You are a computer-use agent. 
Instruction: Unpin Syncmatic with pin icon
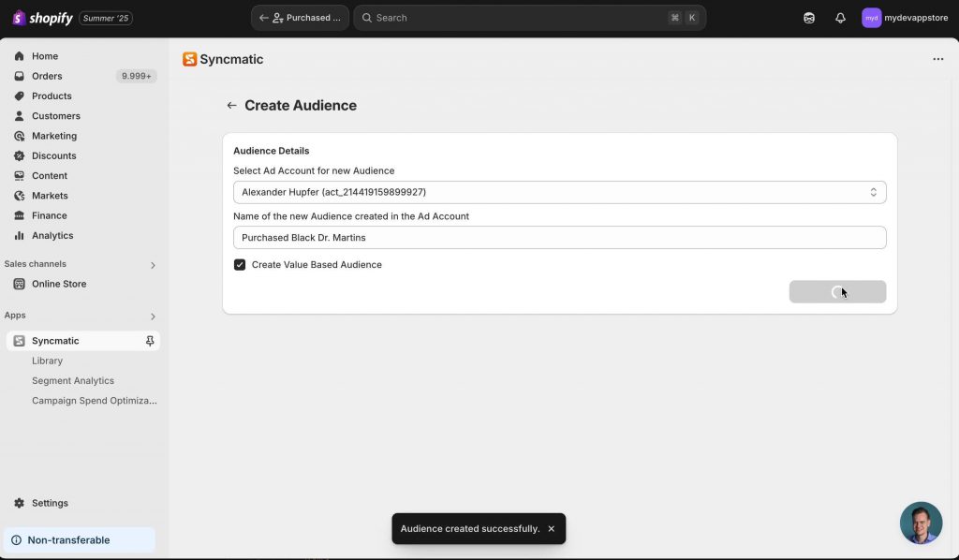(x=150, y=341)
